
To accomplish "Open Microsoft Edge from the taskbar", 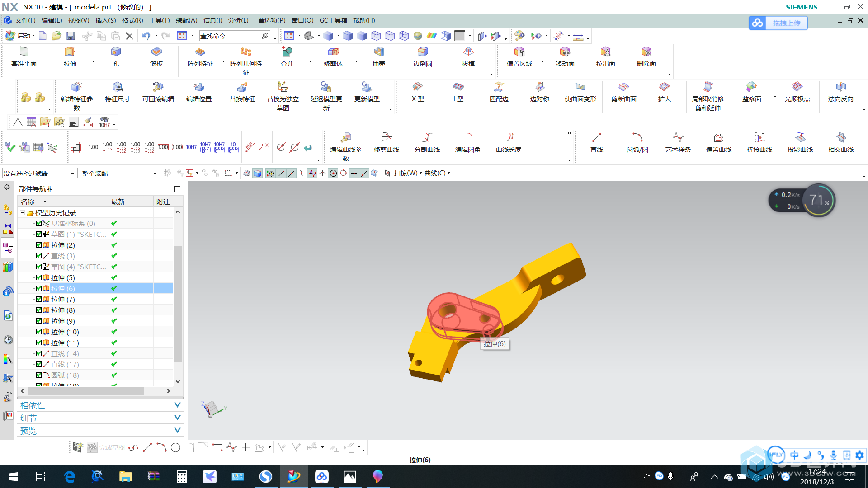I will tap(70, 477).
